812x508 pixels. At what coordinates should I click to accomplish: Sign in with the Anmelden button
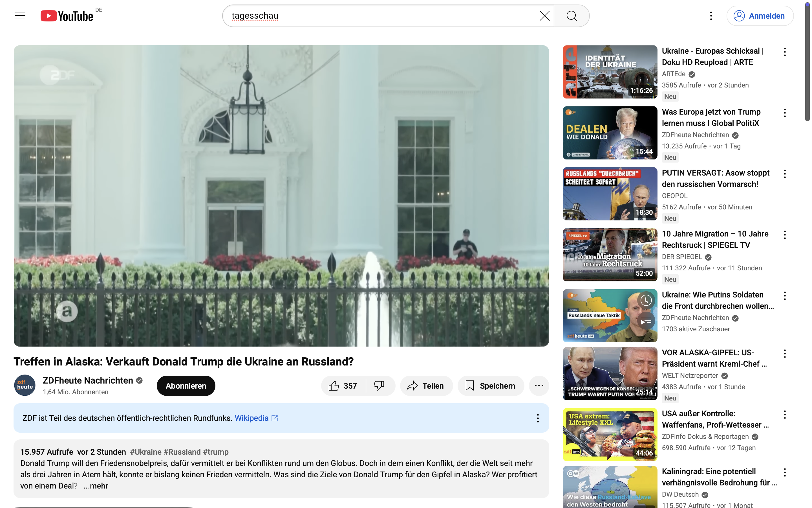point(760,16)
